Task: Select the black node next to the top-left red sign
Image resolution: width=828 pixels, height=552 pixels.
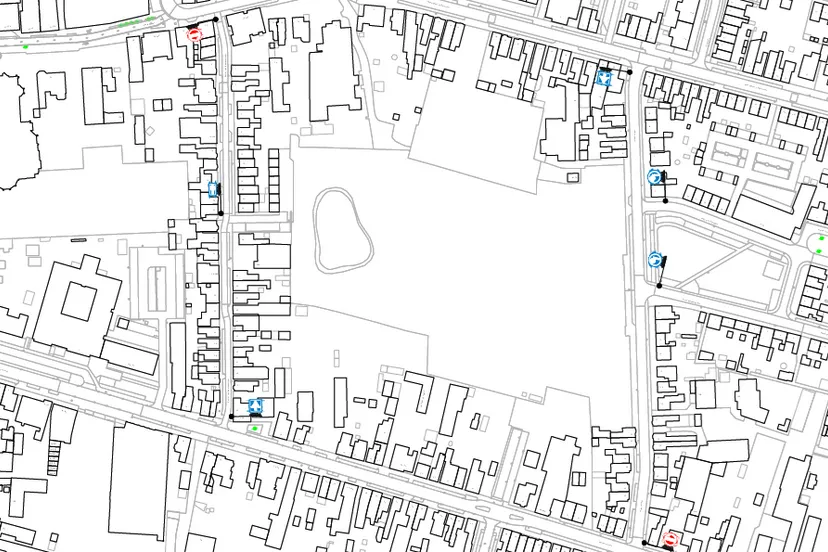Action: (215, 20)
